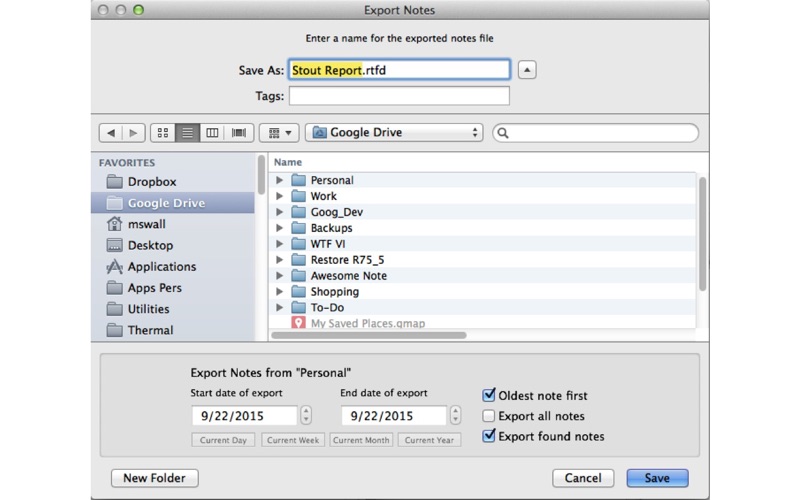Collapse the dialog with the arrow button
Viewport: 800px width, 500px height.
pyautogui.click(x=527, y=70)
